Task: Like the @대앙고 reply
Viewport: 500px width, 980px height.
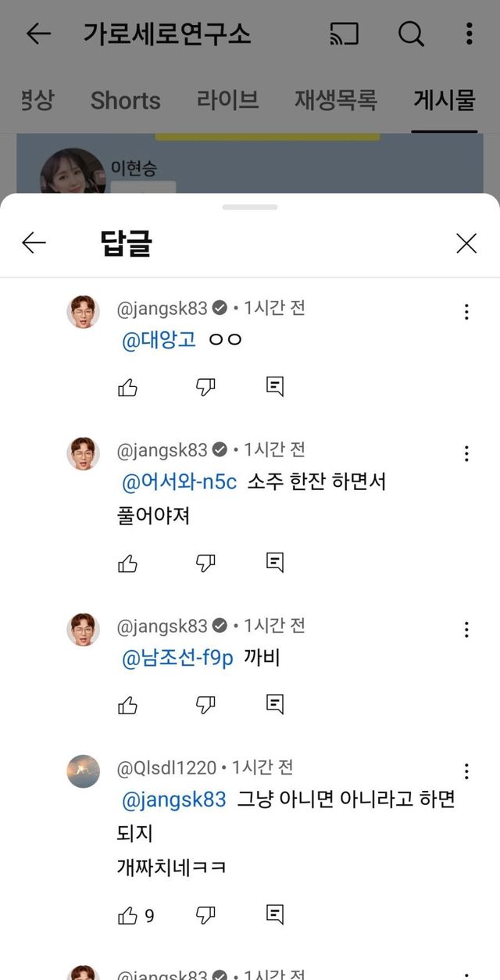Action: point(128,387)
